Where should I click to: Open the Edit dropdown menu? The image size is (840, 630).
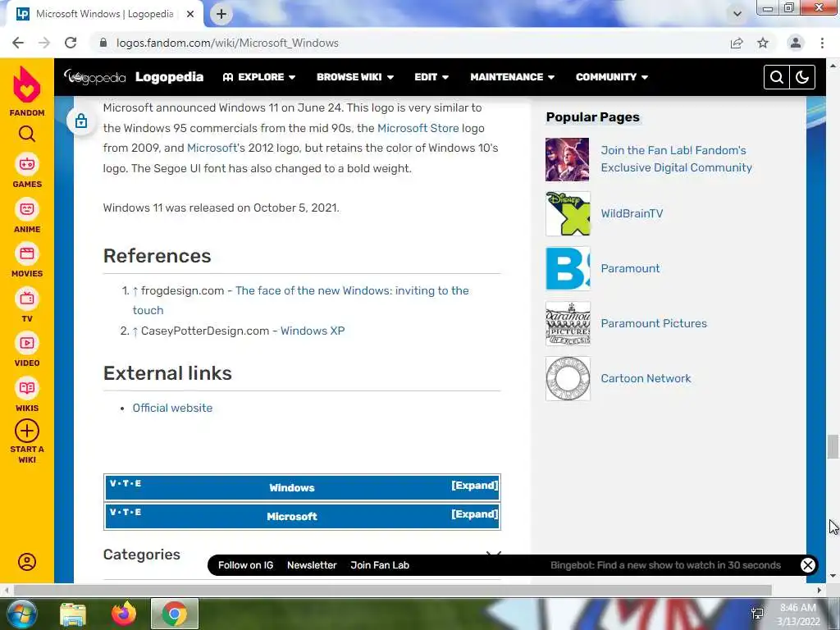[x=431, y=77]
